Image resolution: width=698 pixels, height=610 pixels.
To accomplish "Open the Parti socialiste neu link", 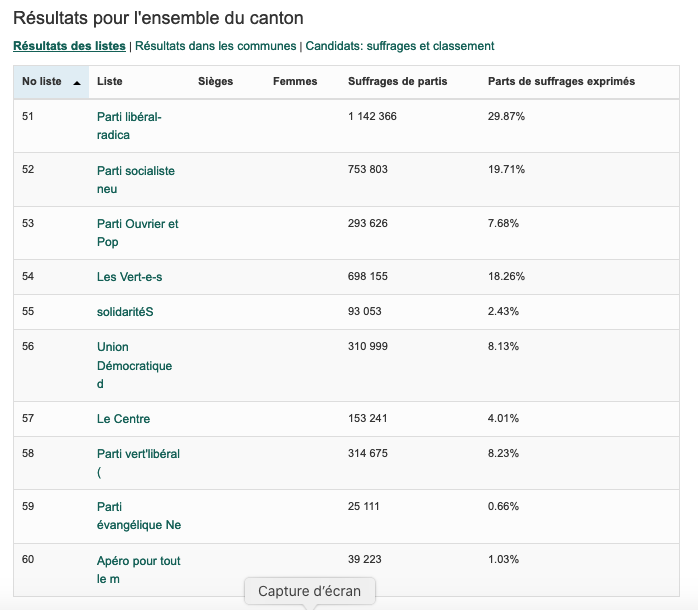I will [136, 179].
